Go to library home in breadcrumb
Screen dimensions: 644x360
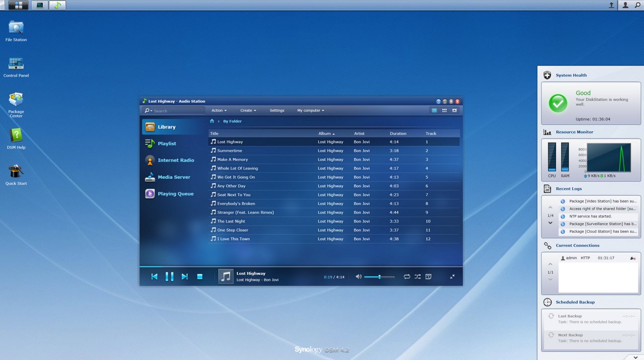click(x=212, y=121)
